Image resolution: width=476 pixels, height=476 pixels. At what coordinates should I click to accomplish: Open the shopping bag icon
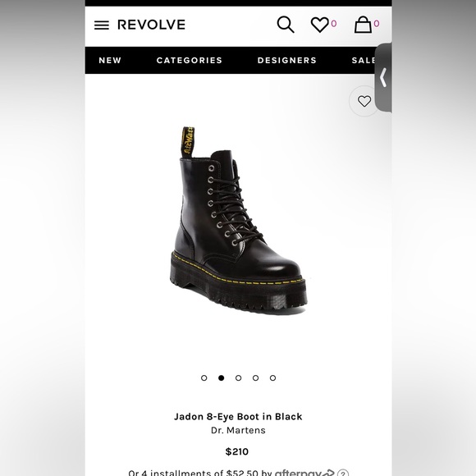tap(363, 25)
